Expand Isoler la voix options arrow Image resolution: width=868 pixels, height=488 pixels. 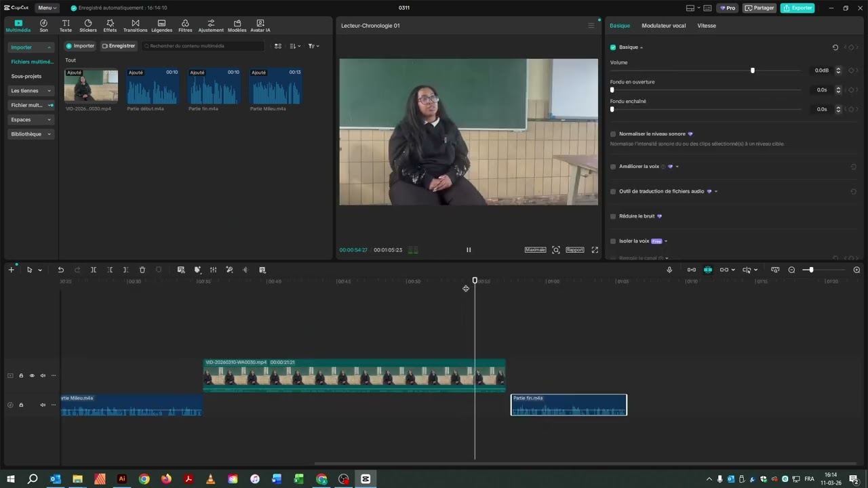point(666,241)
